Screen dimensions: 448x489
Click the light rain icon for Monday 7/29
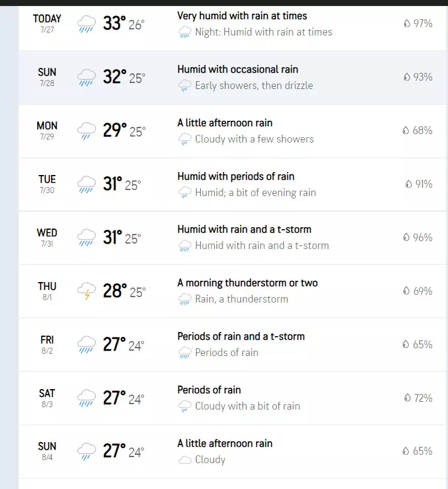pos(87,131)
